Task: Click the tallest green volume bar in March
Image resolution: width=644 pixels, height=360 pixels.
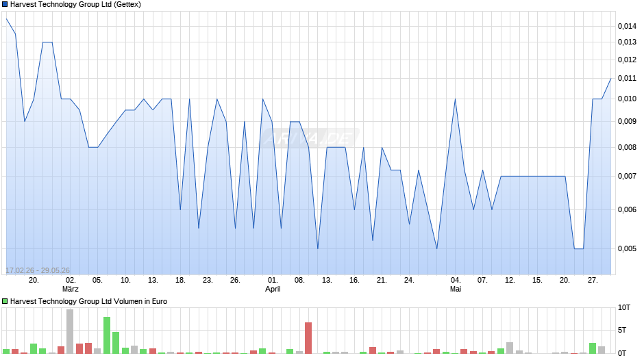Action: (107, 335)
